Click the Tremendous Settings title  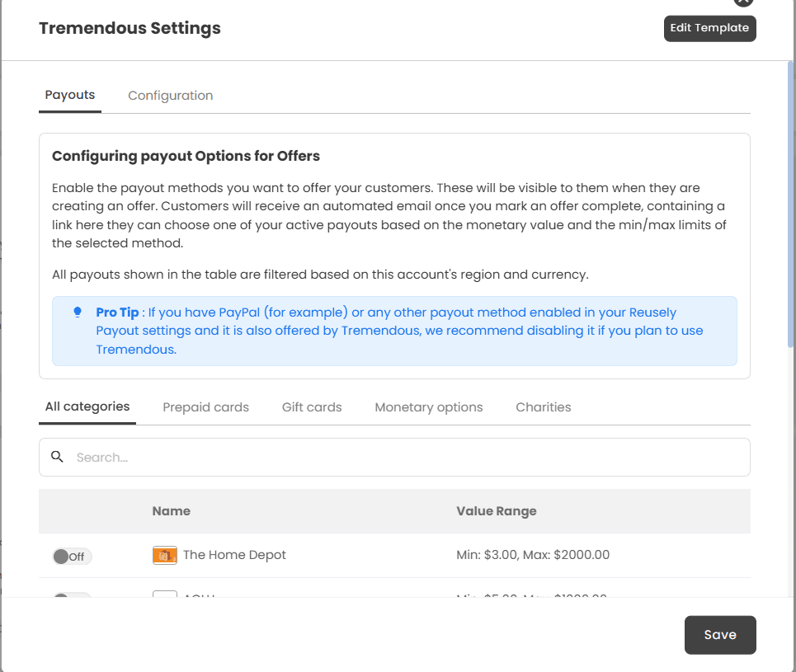pos(130,28)
